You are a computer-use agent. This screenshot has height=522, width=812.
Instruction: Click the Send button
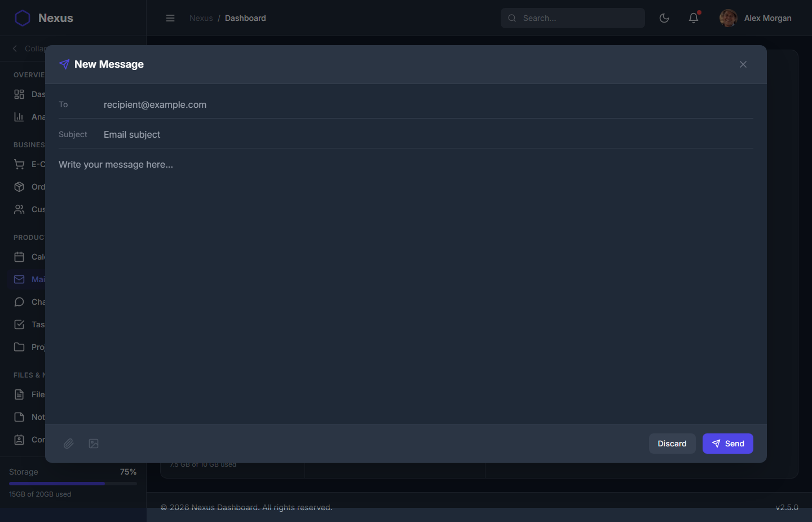pyautogui.click(x=727, y=444)
